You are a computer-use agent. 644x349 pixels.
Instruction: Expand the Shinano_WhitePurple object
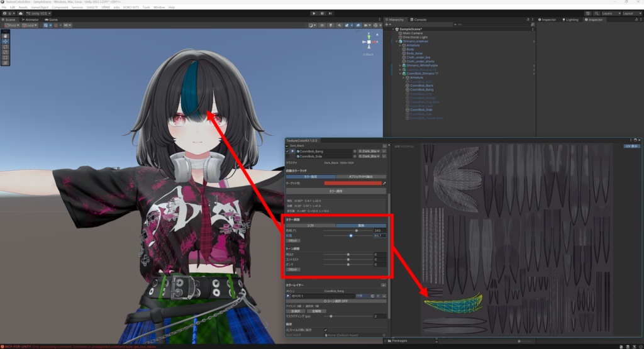click(400, 65)
